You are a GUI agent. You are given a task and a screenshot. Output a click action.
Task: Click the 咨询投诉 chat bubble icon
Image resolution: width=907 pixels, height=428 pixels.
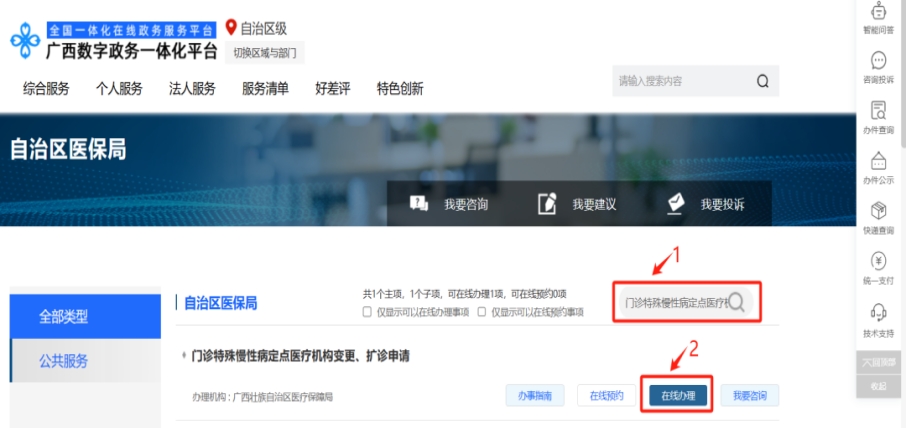pyautogui.click(x=879, y=61)
